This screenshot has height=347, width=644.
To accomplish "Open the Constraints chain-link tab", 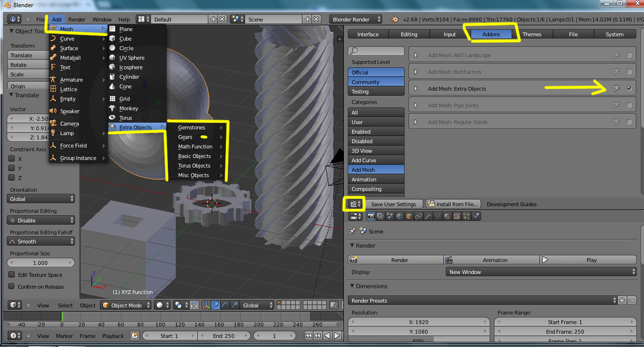I will [x=419, y=216].
